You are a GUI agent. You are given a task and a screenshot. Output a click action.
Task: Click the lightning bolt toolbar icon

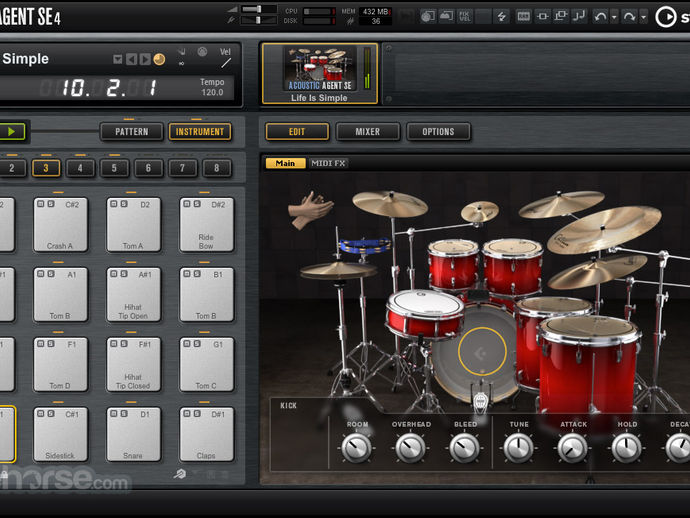[502, 17]
